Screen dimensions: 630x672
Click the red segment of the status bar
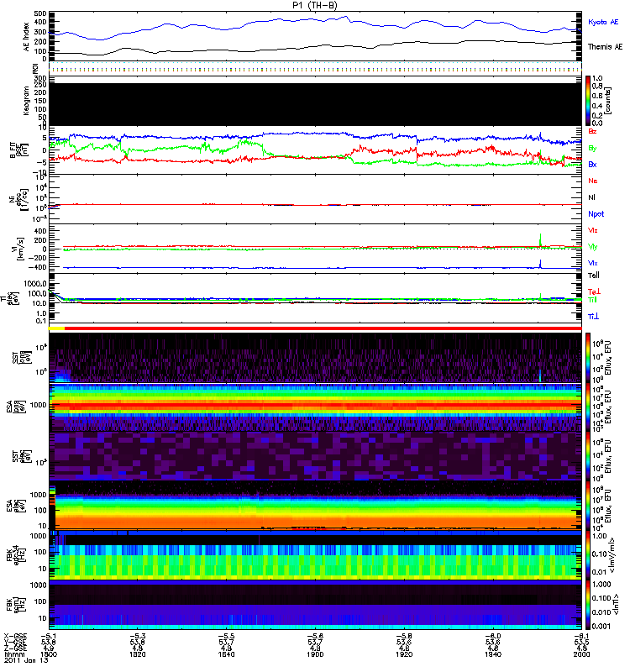tap(323, 328)
